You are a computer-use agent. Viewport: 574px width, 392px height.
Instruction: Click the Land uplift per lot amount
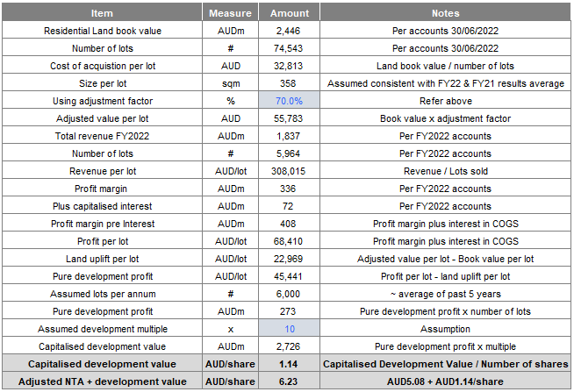(x=289, y=258)
